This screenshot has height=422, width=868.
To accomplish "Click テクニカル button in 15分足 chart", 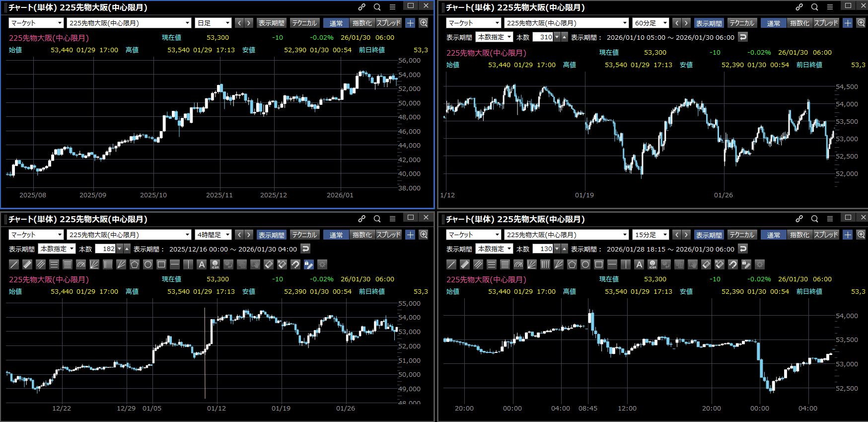I will (742, 235).
